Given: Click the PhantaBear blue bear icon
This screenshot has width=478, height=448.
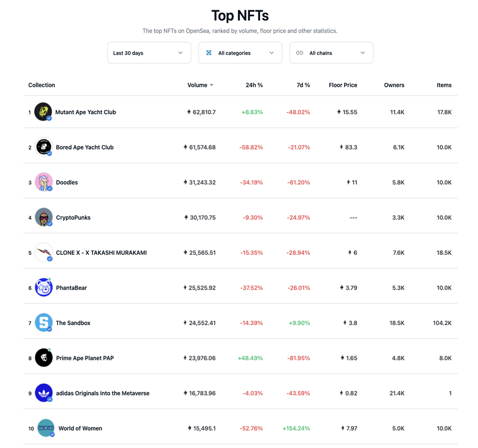Looking at the screenshot, I should (43, 287).
